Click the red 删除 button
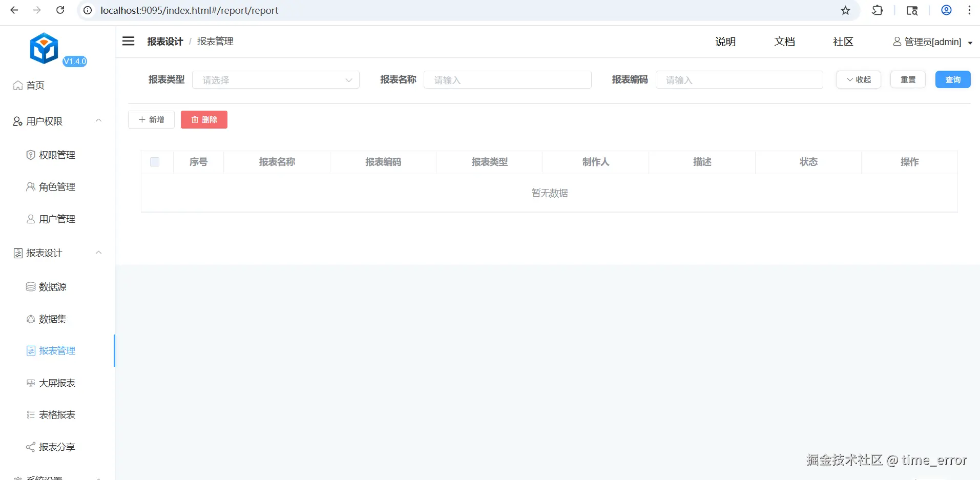The width and height of the screenshot is (980, 480). tap(204, 119)
